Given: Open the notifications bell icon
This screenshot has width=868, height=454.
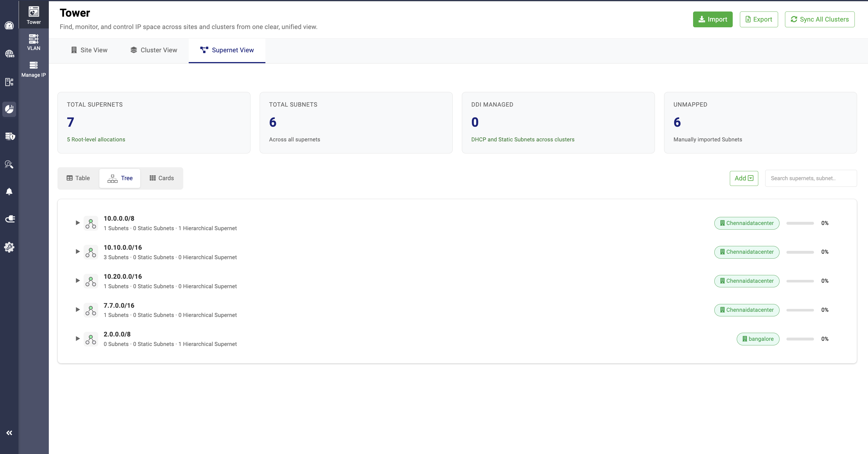Looking at the screenshot, I should pos(9,191).
